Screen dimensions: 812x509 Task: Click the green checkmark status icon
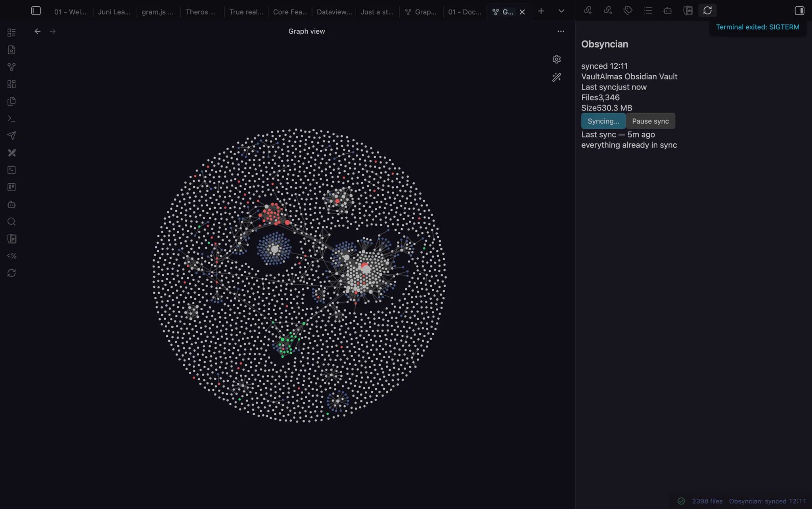click(681, 501)
